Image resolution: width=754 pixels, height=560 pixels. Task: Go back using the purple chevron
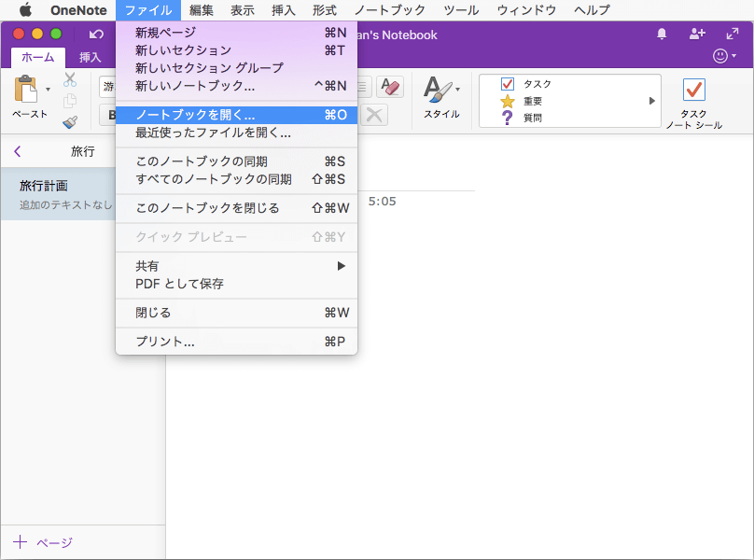pos(18,151)
